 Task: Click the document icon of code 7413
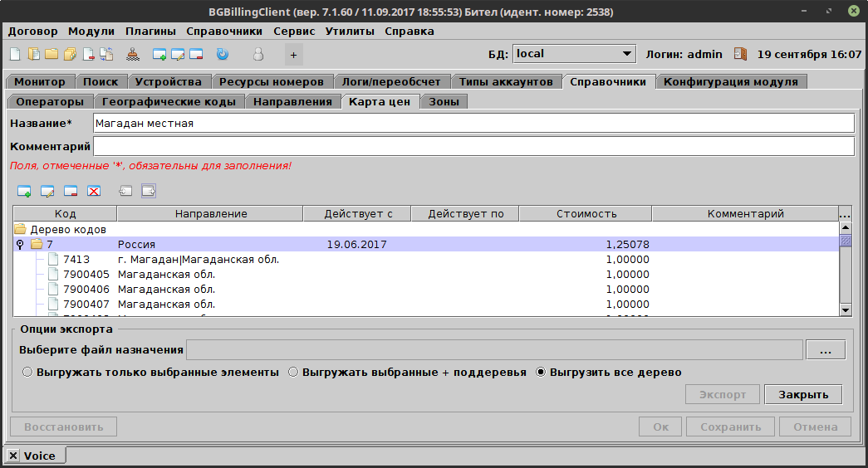click(x=53, y=259)
